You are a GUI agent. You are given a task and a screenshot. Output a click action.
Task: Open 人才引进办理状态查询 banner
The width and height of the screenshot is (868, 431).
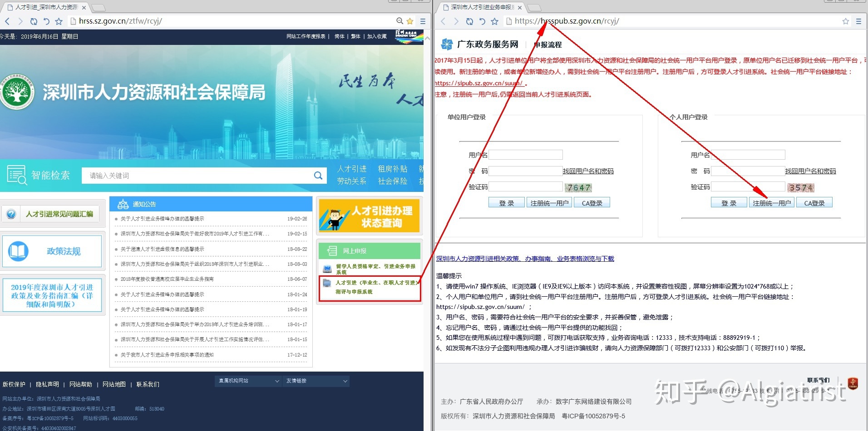pyautogui.click(x=369, y=216)
